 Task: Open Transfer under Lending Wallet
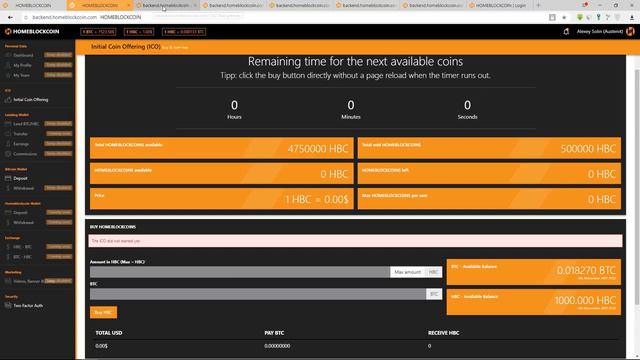(20, 134)
